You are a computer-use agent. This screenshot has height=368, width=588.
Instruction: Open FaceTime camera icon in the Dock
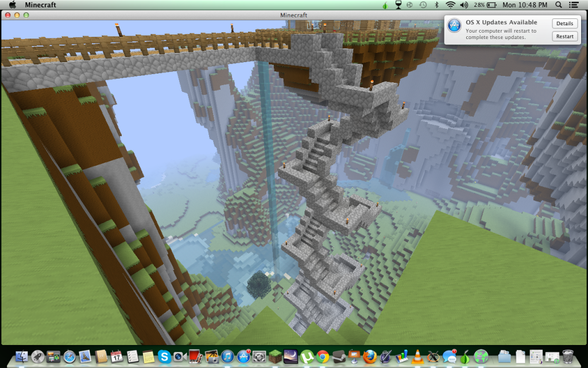[x=180, y=356]
